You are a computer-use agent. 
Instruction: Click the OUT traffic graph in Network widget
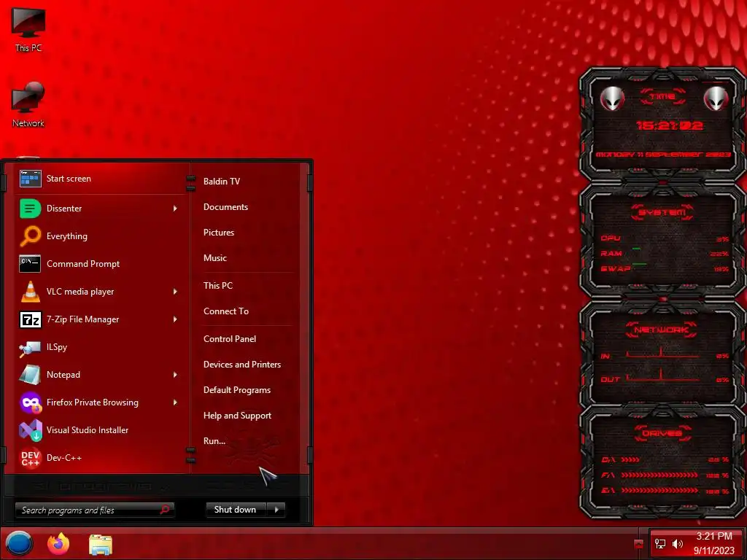pyautogui.click(x=662, y=376)
